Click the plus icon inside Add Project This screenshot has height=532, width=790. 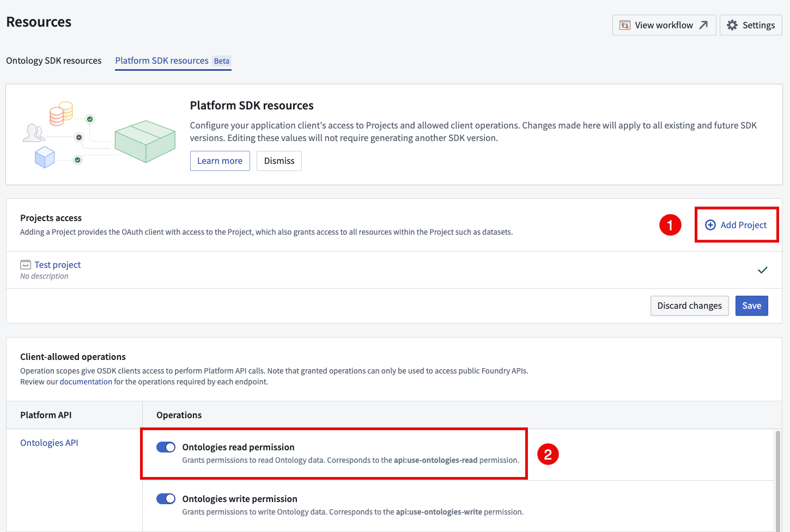tap(710, 224)
